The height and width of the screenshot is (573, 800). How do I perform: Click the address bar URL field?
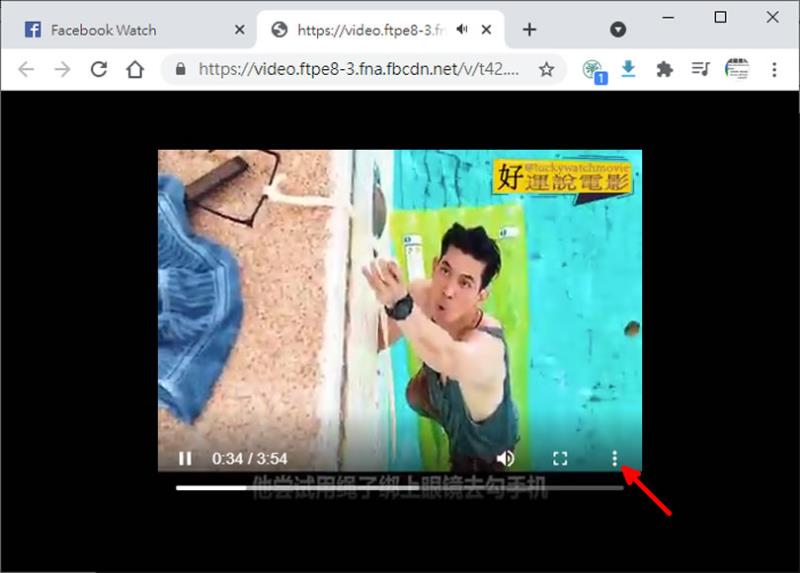[x=359, y=69]
